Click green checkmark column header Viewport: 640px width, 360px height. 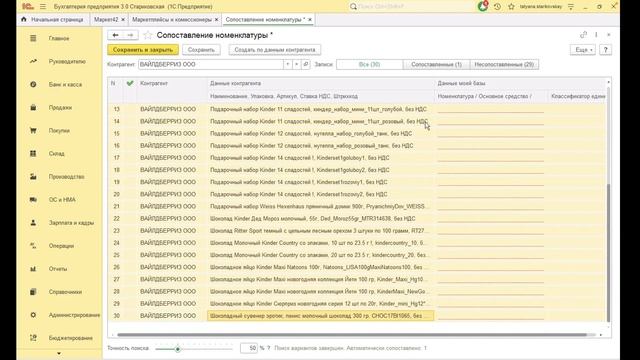130,83
